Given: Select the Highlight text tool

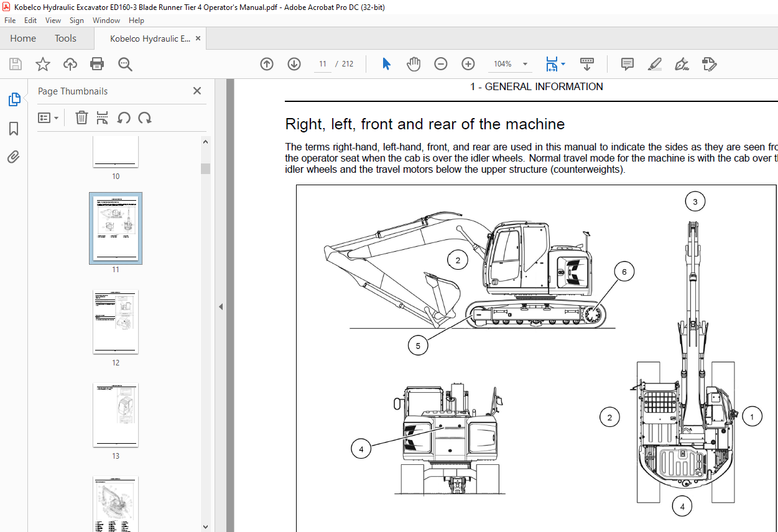Looking at the screenshot, I should pos(655,64).
